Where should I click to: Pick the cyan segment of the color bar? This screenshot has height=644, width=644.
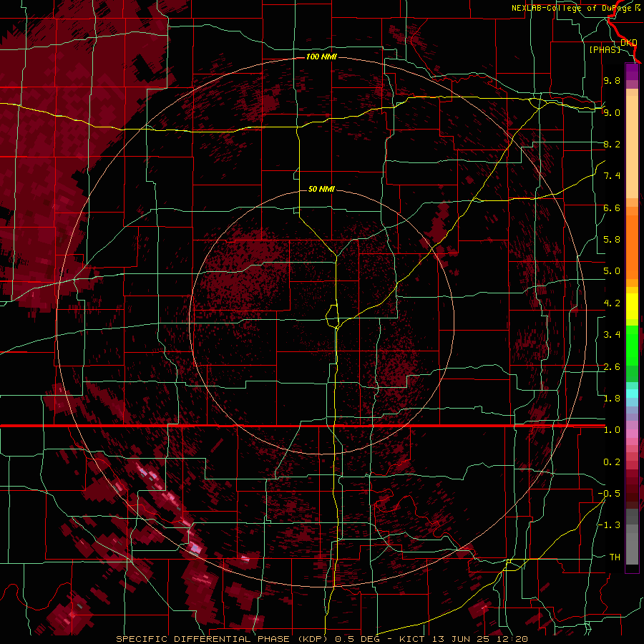632,394
